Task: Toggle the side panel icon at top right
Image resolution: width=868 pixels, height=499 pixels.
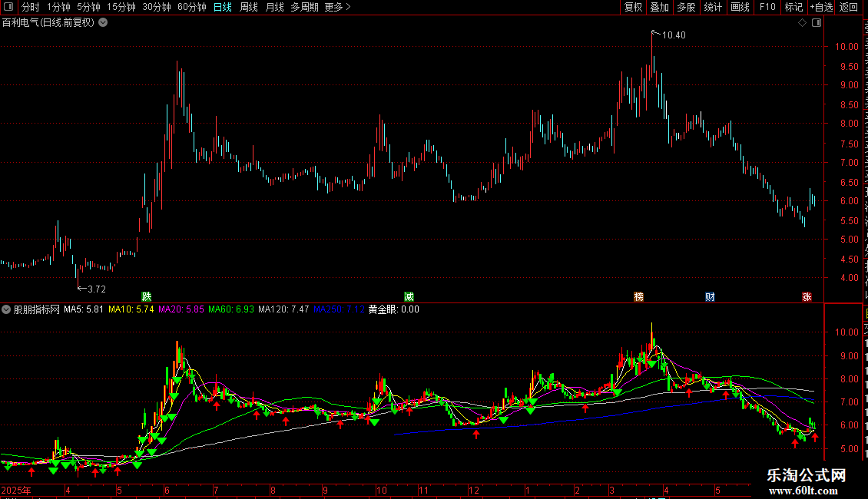Action: 817,23
